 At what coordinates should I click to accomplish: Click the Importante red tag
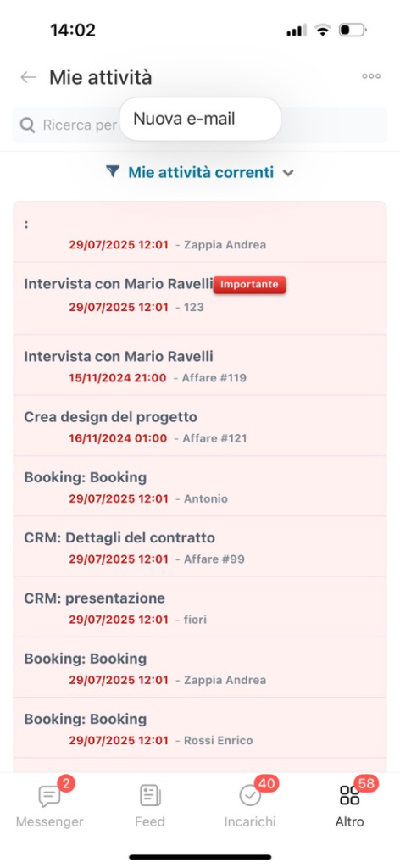point(249,285)
